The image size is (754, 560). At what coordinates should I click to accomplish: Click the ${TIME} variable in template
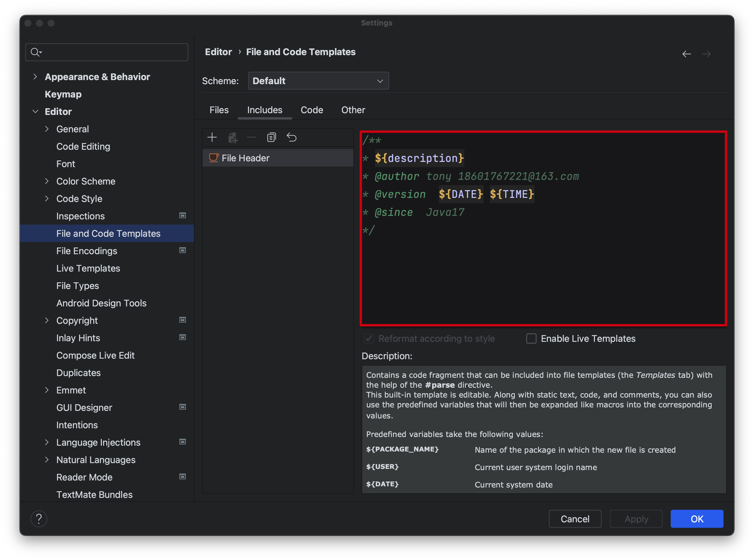coord(512,194)
